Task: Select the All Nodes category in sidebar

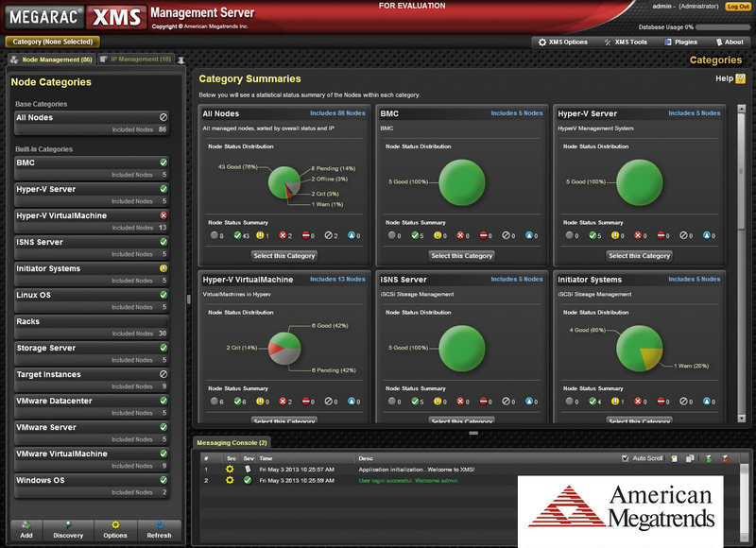Action: tap(92, 124)
